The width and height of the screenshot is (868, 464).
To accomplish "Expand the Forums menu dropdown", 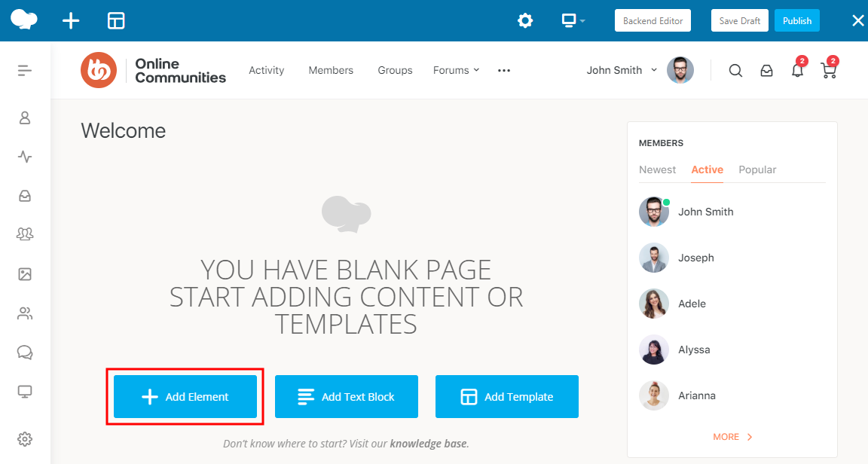I will pyautogui.click(x=456, y=71).
